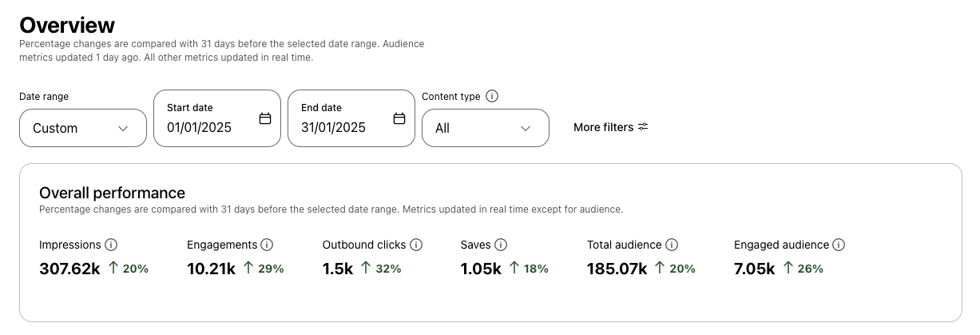Click the End date value 31/01/2025
Screen dimensions: 980x335
tap(333, 127)
